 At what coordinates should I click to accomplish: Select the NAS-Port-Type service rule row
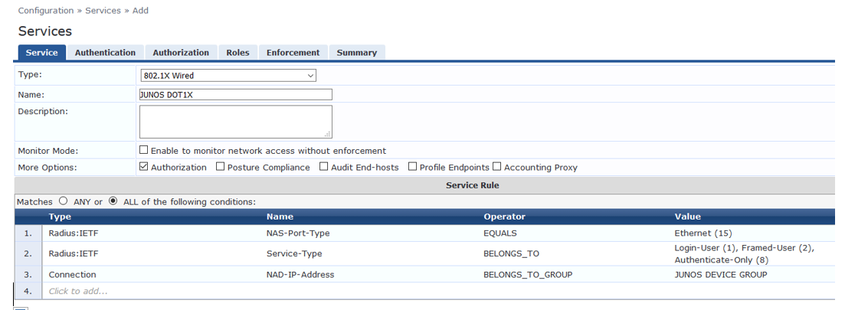pyautogui.click(x=297, y=233)
